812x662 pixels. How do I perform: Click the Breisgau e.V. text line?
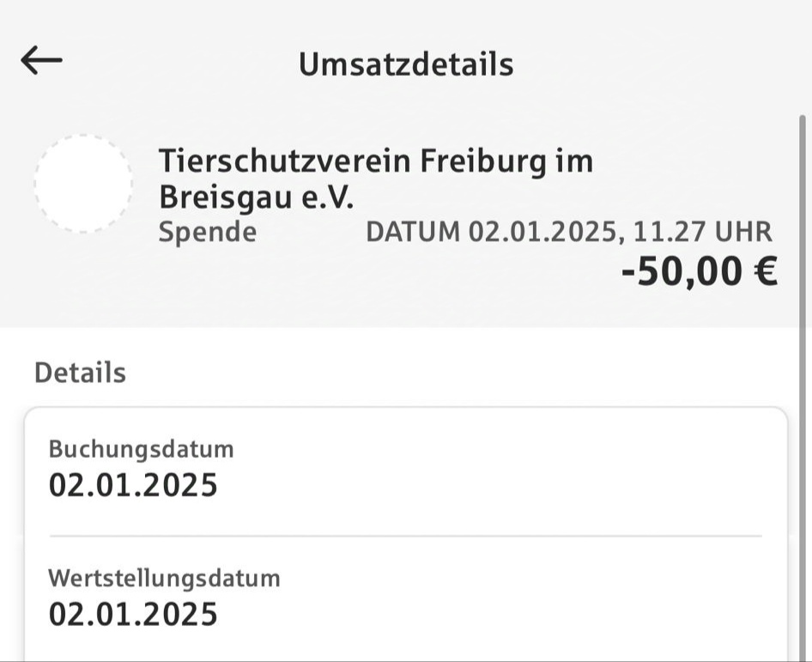[x=257, y=198]
